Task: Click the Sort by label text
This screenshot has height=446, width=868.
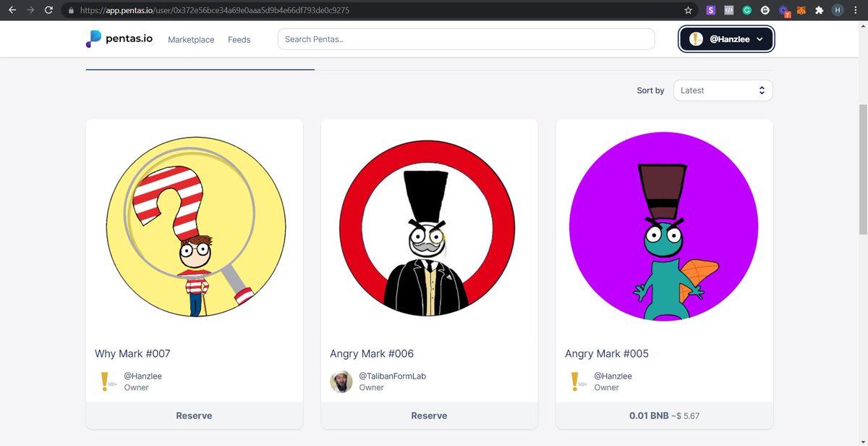Action: pyautogui.click(x=650, y=91)
